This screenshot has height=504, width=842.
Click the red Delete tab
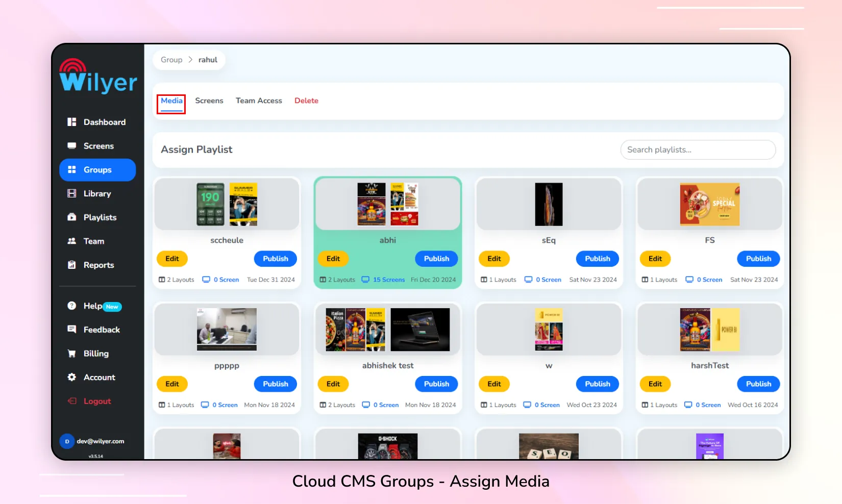[306, 100]
